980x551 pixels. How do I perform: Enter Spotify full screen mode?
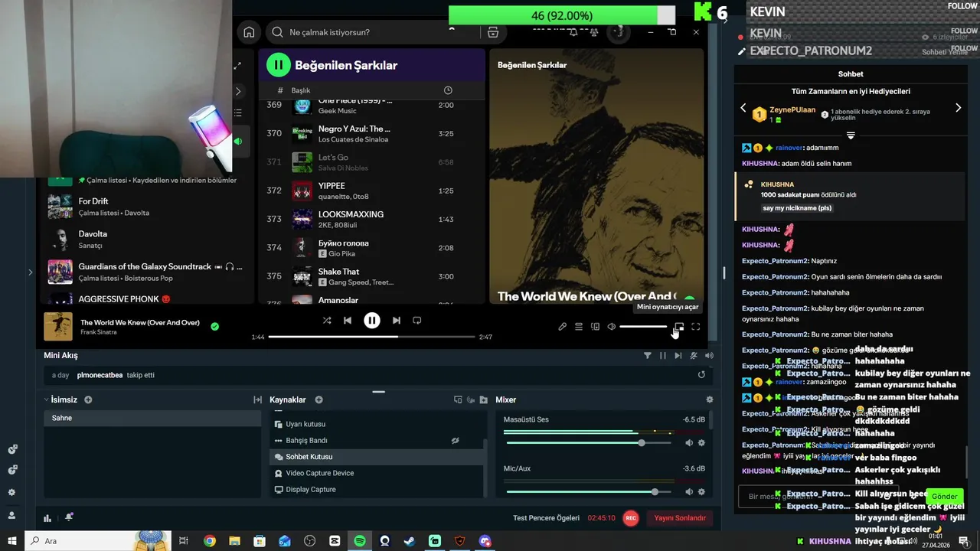pos(696,327)
